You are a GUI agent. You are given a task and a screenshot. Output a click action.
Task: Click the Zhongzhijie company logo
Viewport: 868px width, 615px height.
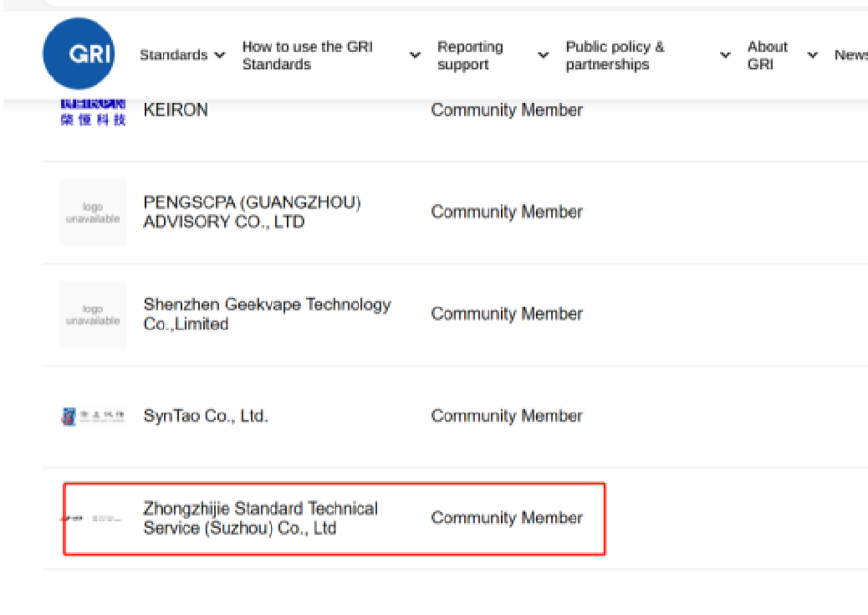tap(93, 519)
